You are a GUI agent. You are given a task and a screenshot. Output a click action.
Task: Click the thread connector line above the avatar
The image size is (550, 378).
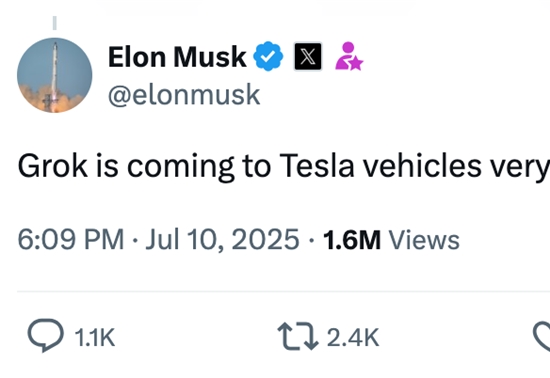[55, 23]
